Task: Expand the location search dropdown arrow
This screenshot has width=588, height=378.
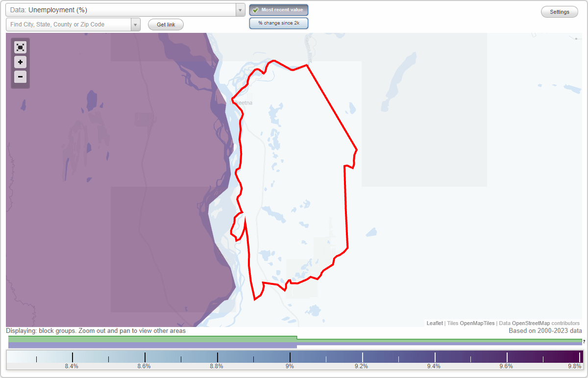Action: pyautogui.click(x=135, y=25)
